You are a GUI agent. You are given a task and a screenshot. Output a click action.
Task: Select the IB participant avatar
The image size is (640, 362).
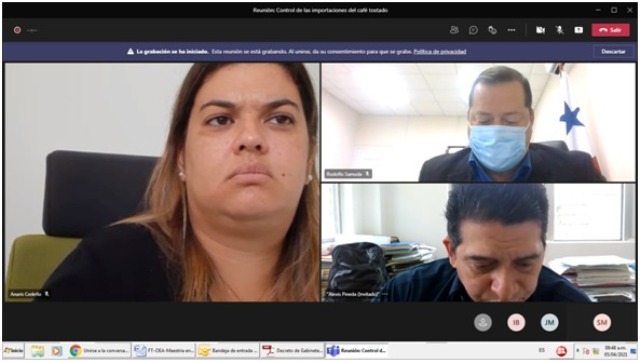(x=516, y=322)
